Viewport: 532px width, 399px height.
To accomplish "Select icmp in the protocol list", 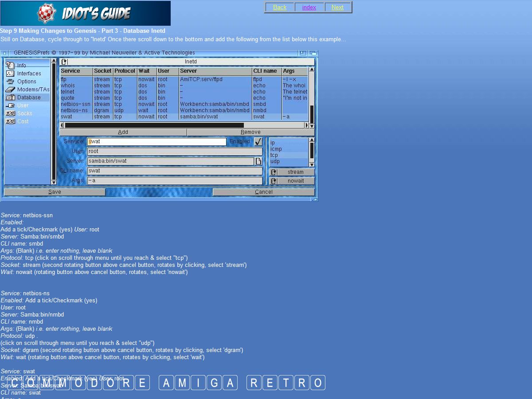I will click(x=276, y=149).
